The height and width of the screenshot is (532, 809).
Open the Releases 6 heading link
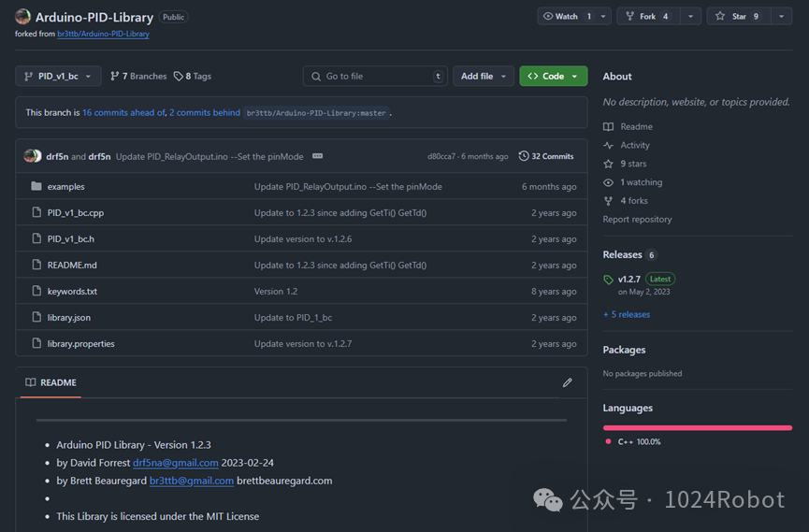[x=629, y=254]
